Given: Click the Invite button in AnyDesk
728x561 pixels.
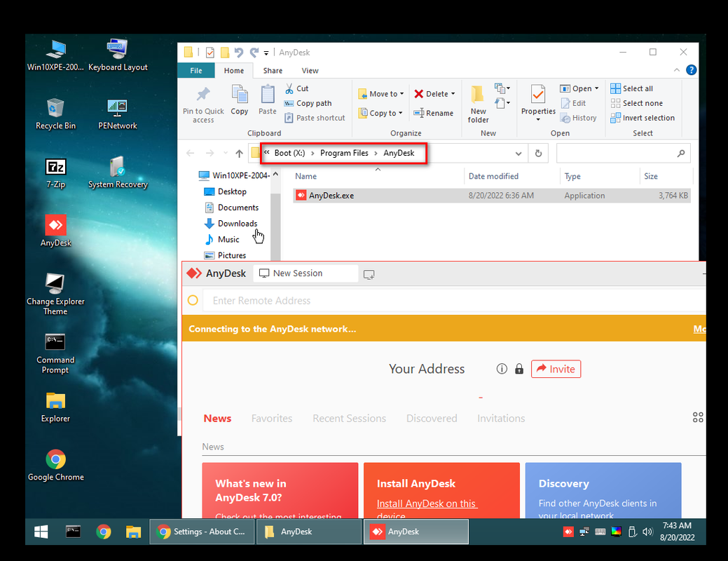Looking at the screenshot, I should coord(556,369).
